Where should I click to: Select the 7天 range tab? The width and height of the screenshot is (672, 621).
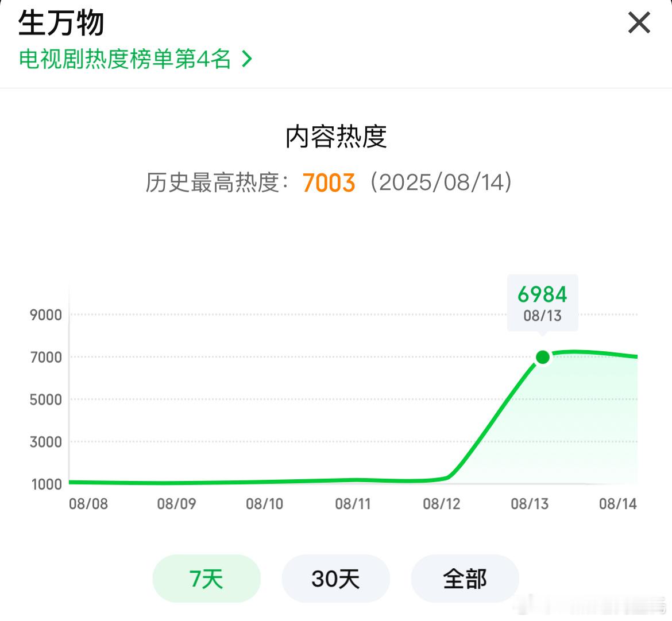(207, 579)
